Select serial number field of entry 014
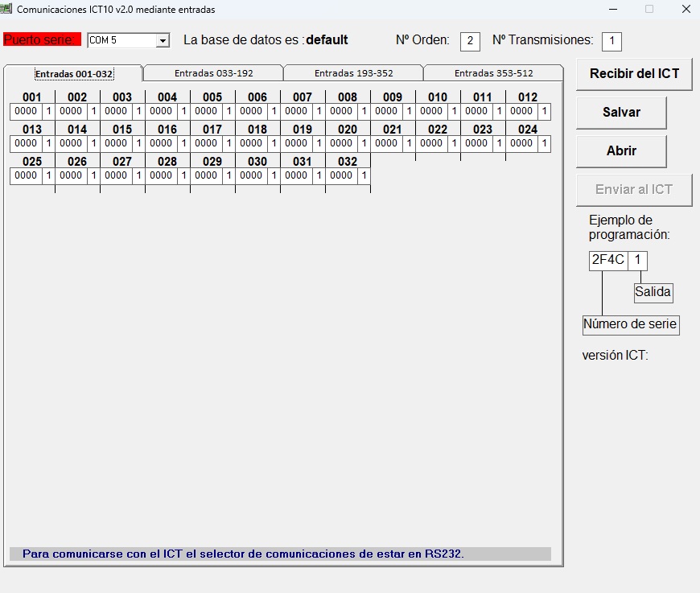The image size is (700, 593). pos(71,143)
